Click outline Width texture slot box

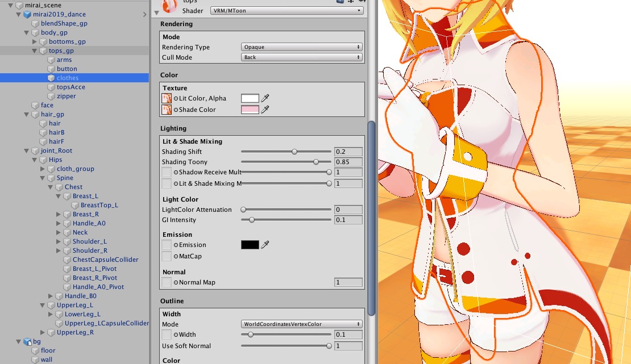166,334
